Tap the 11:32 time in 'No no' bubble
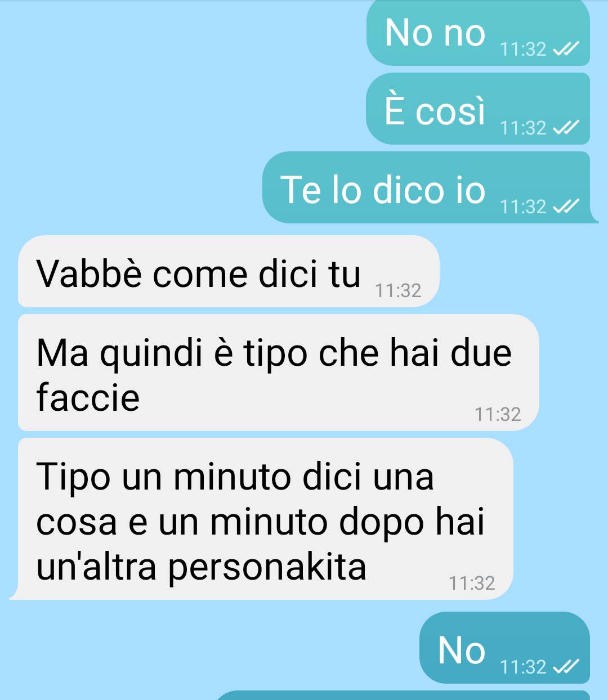 (523, 50)
